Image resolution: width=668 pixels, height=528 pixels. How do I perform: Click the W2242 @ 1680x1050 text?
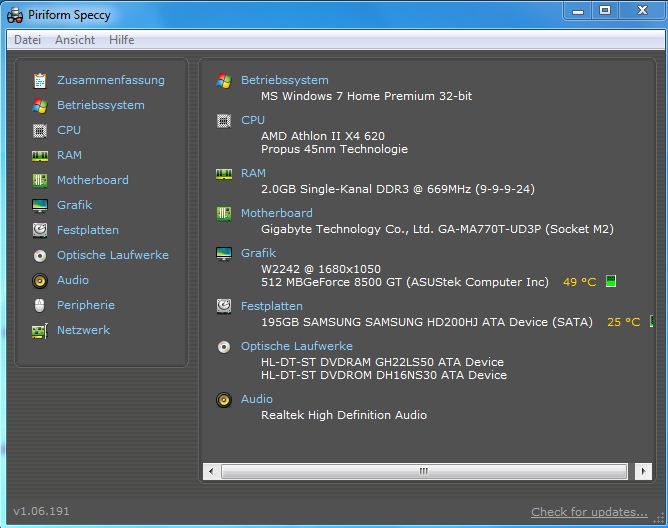coord(321,269)
